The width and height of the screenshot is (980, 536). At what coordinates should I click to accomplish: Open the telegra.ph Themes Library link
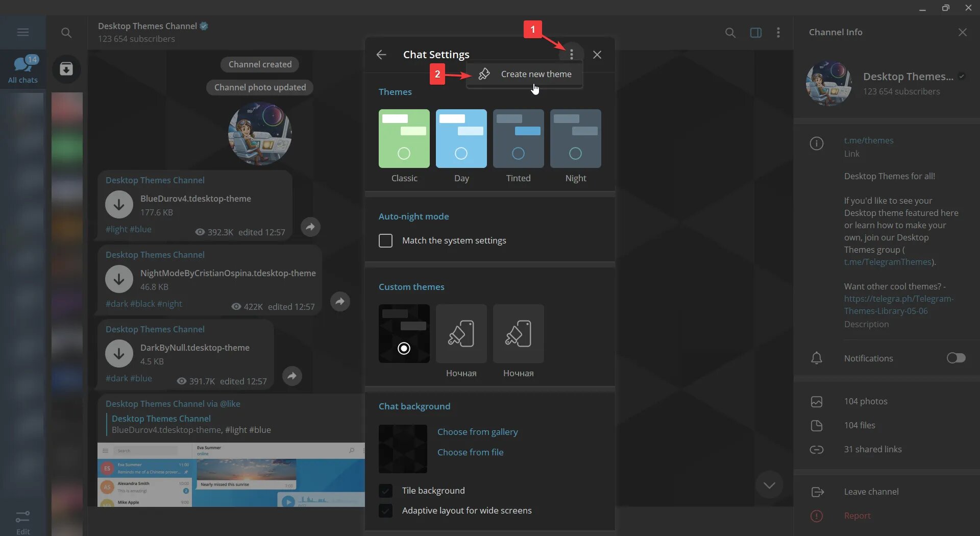[899, 305]
